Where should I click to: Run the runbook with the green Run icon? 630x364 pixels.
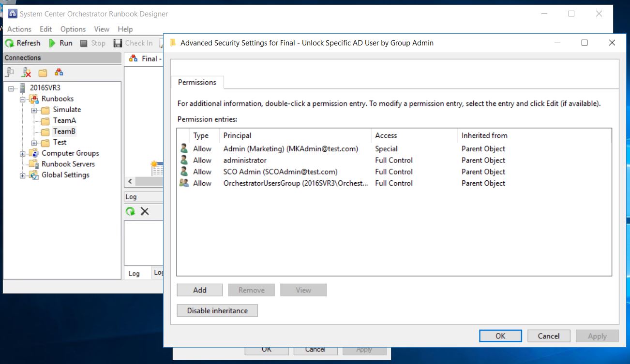52,44
